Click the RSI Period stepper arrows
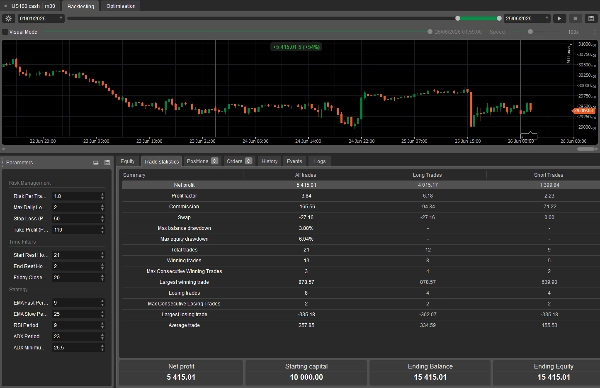This screenshot has height=388, width=600. 102,325
